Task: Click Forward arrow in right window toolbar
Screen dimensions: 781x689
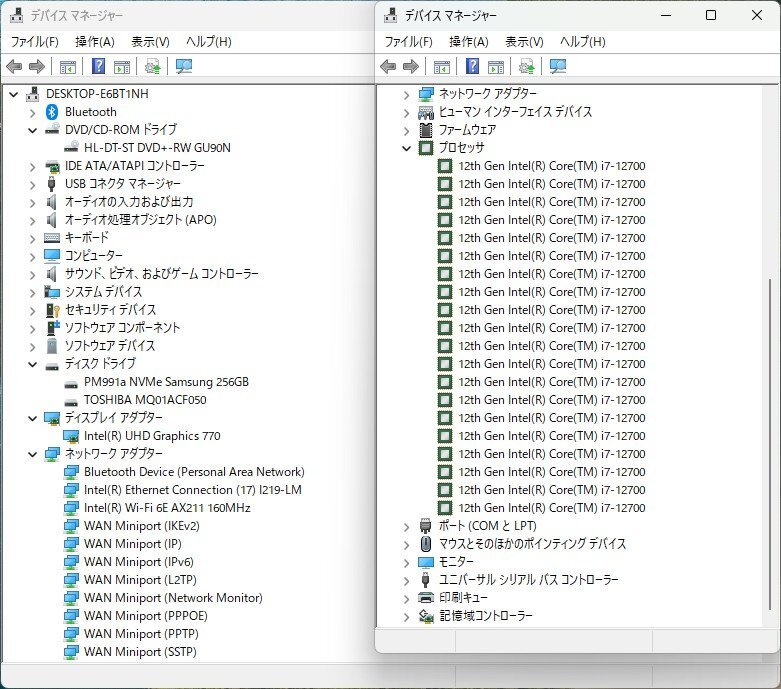Action: (x=411, y=66)
